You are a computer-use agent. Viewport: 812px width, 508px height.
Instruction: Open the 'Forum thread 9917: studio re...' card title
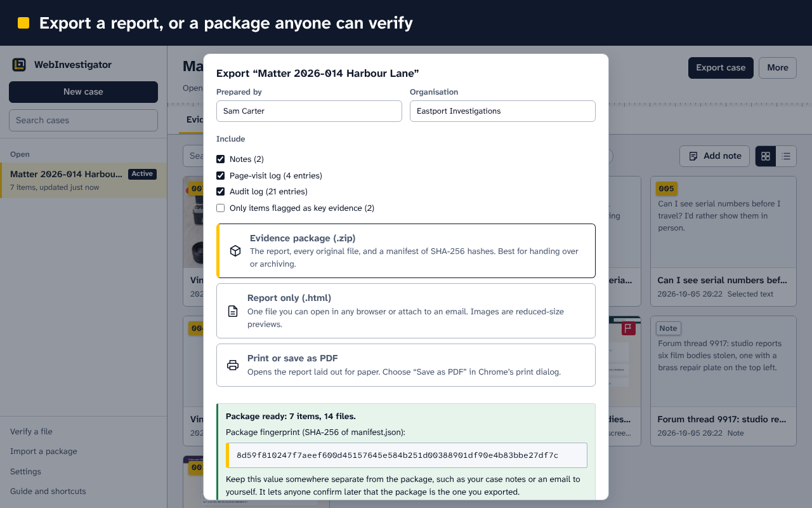pyautogui.click(x=723, y=419)
